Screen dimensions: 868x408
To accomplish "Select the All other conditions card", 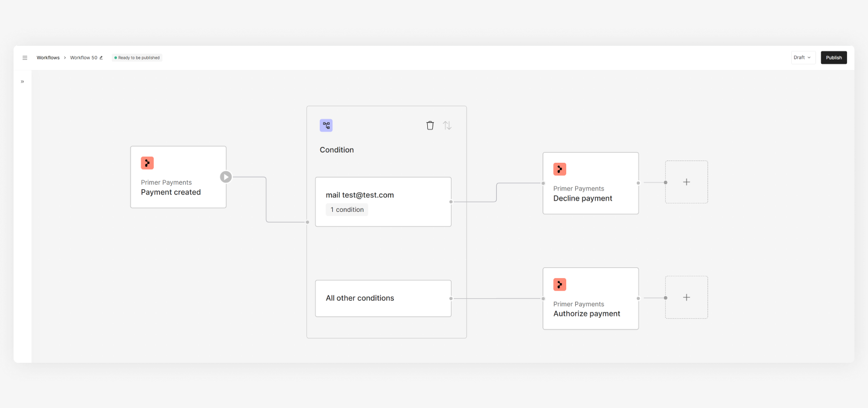I will click(x=383, y=298).
